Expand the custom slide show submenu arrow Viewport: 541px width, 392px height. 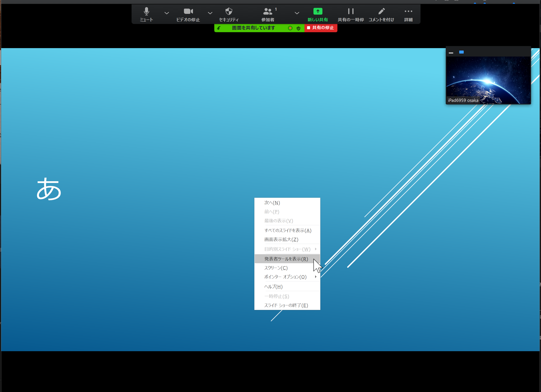click(316, 249)
